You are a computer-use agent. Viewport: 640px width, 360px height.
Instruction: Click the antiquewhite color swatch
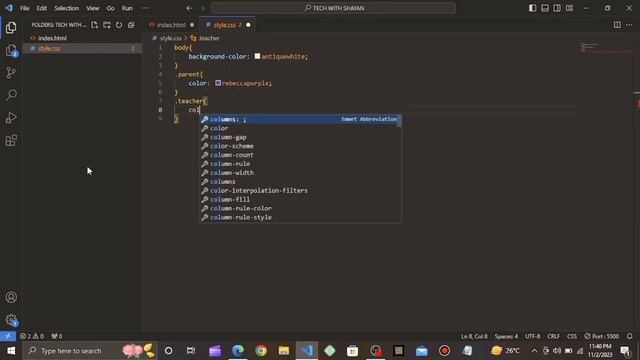click(258, 56)
